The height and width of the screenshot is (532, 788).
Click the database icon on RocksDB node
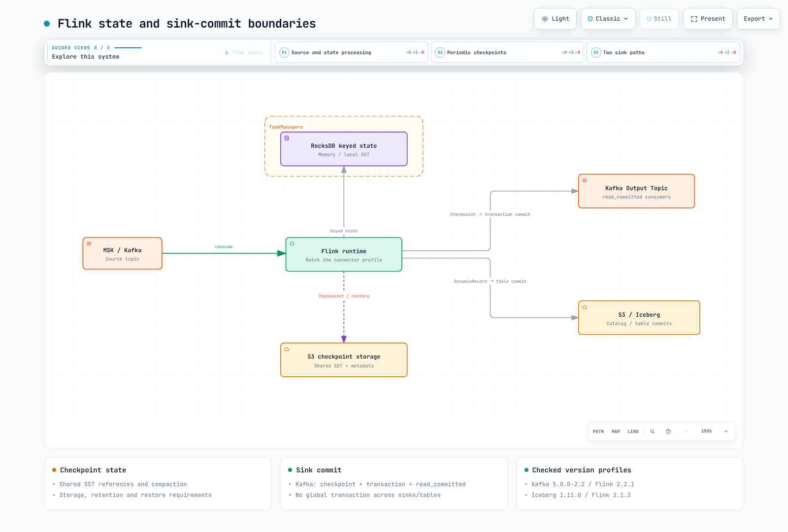pos(287,138)
